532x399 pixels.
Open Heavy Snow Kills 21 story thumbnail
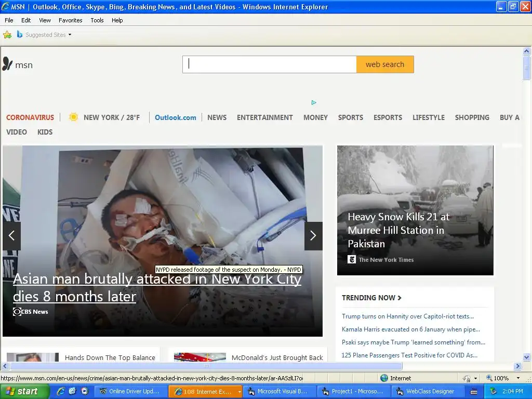pos(415,210)
